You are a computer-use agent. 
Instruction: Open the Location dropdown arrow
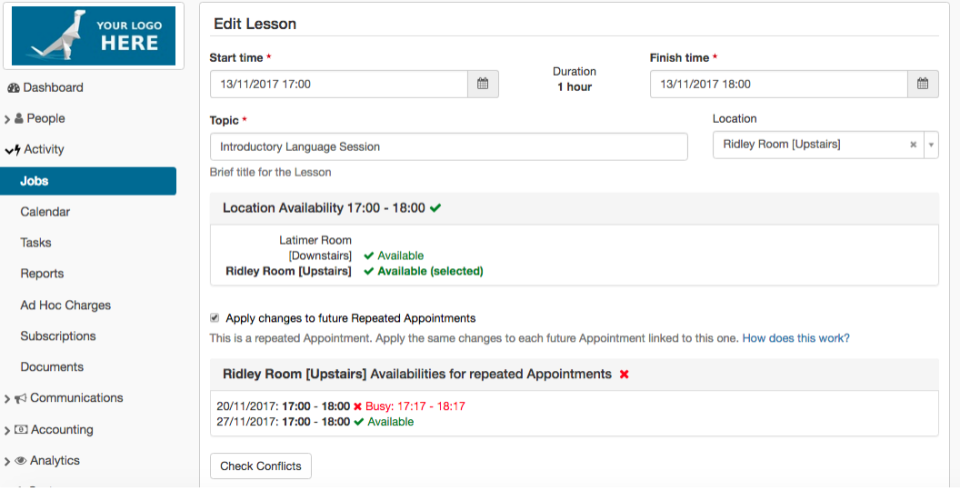(x=931, y=145)
